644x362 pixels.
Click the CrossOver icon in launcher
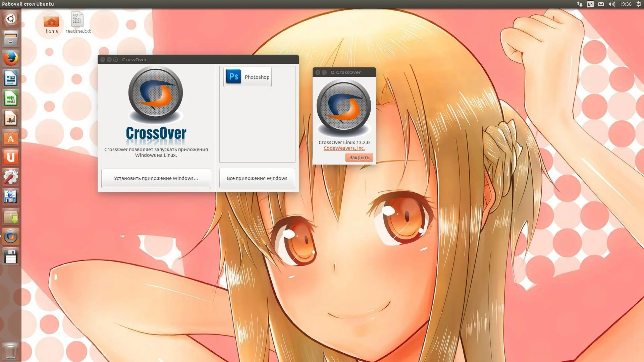tap(11, 237)
